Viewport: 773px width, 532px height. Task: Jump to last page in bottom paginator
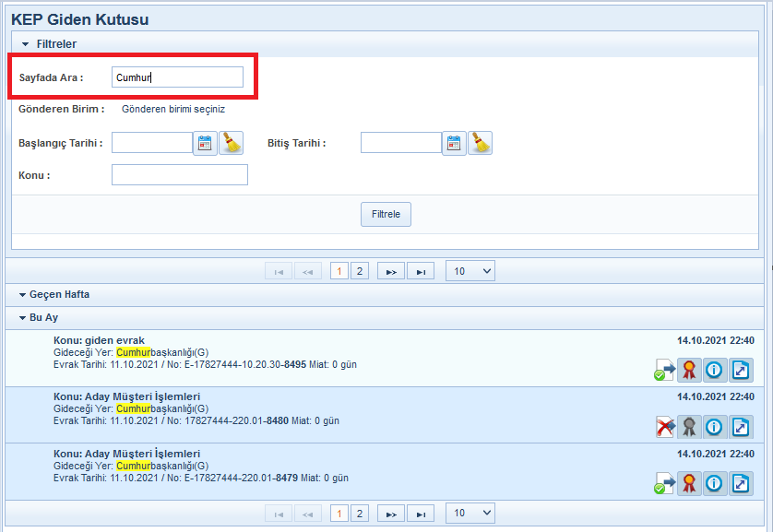click(x=420, y=514)
